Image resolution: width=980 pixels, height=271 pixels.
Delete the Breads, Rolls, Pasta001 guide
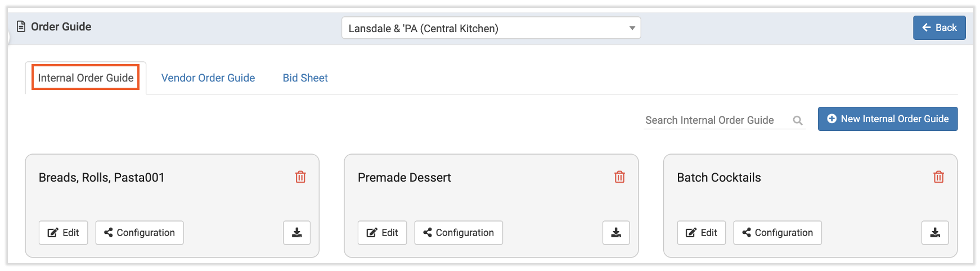(300, 177)
